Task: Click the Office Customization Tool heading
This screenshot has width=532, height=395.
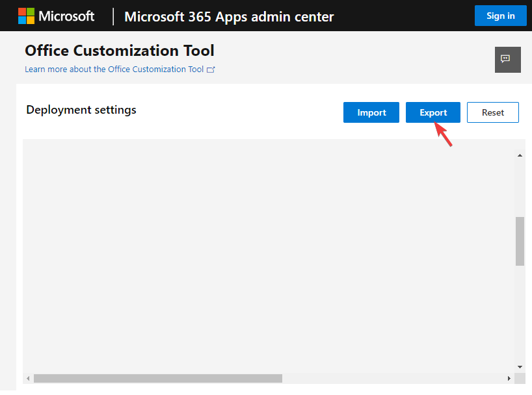Action: [119, 51]
